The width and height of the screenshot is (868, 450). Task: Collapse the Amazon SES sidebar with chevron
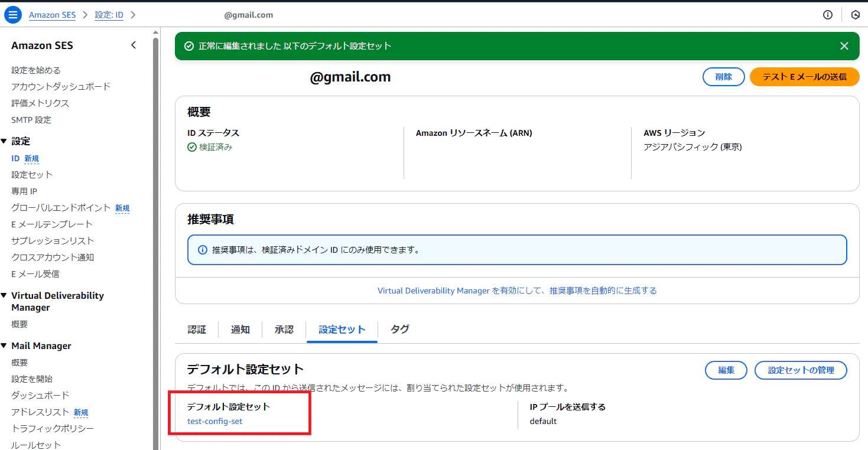[x=134, y=45]
